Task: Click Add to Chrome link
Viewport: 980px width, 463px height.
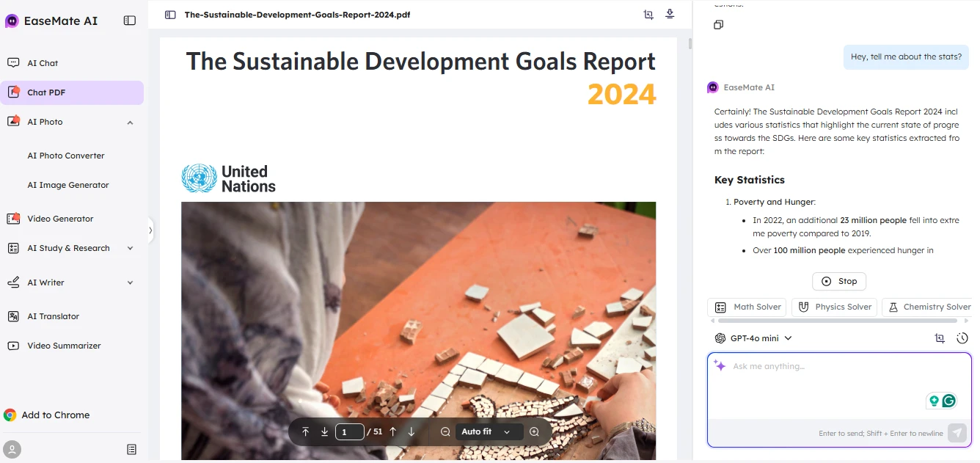Action: coord(47,415)
